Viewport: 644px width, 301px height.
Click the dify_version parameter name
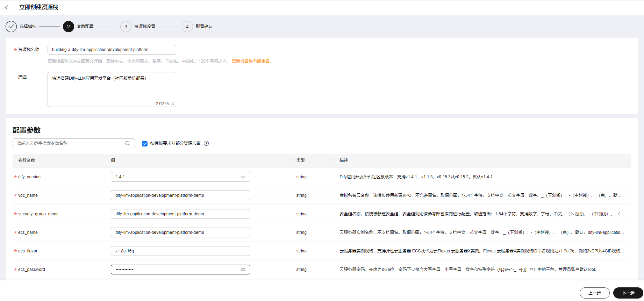[29, 177]
